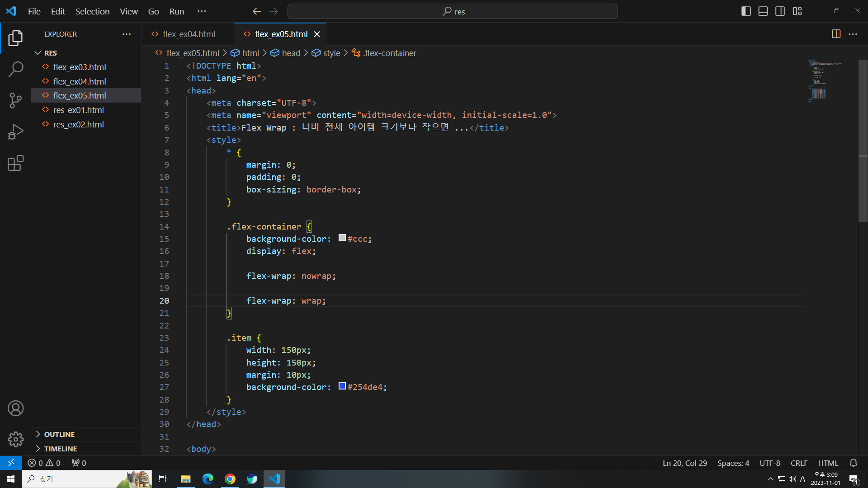This screenshot has height=488, width=868.
Task: Toggle the bottom panel layout button
Action: pyautogui.click(x=763, y=11)
